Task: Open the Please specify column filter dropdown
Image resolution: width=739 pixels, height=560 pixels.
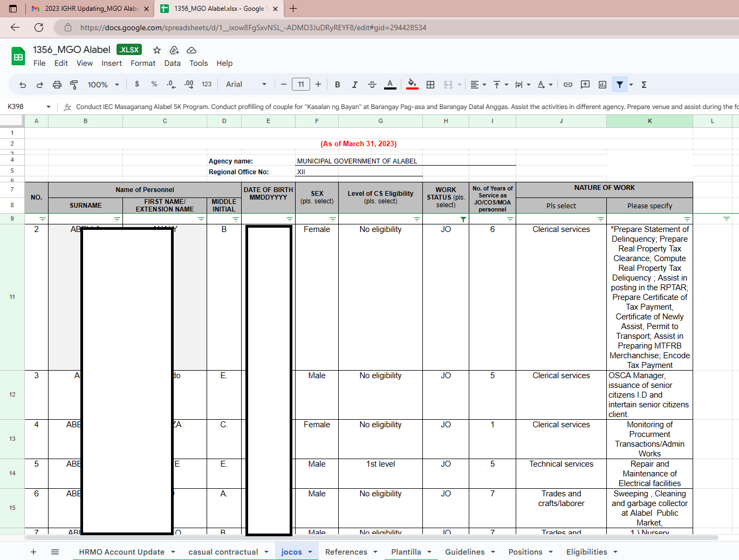Action: pyautogui.click(x=687, y=219)
